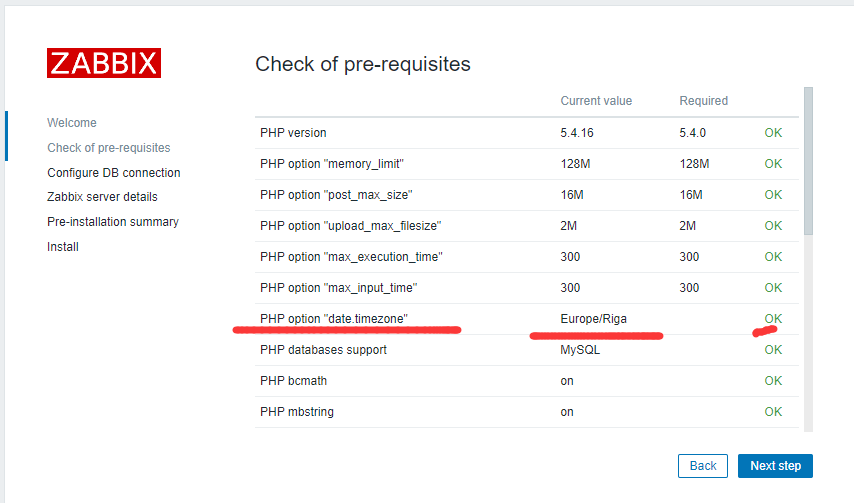The width and height of the screenshot is (854, 503).
Task: Click the Zabbix logo
Action: pyautogui.click(x=103, y=63)
